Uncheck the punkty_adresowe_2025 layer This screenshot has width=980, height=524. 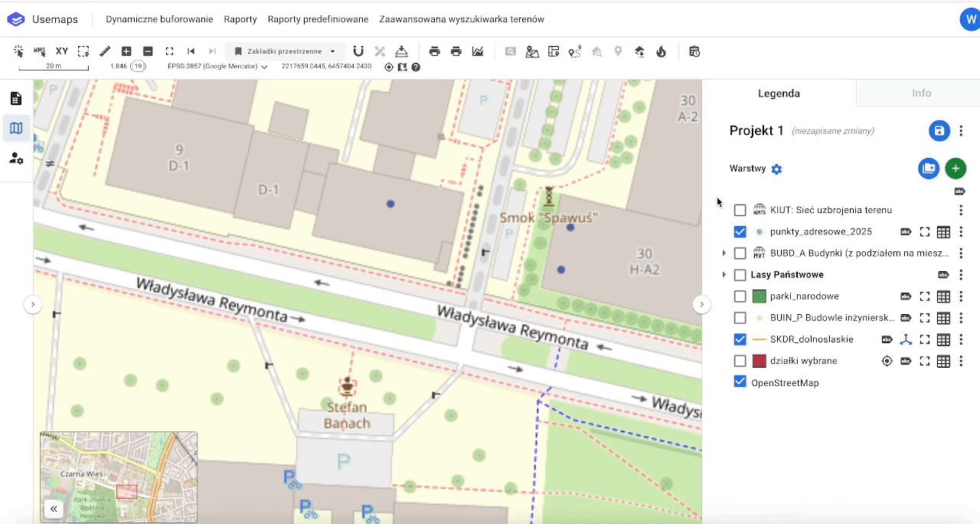pyautogui.click(x=740, y=231)
